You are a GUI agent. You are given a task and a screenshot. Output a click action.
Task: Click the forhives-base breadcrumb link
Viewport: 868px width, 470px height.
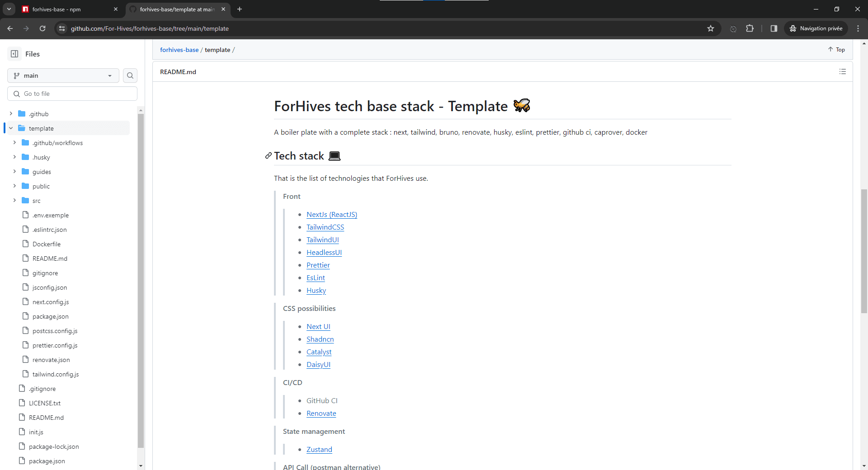pyautogui.click(x=179, y=50)
